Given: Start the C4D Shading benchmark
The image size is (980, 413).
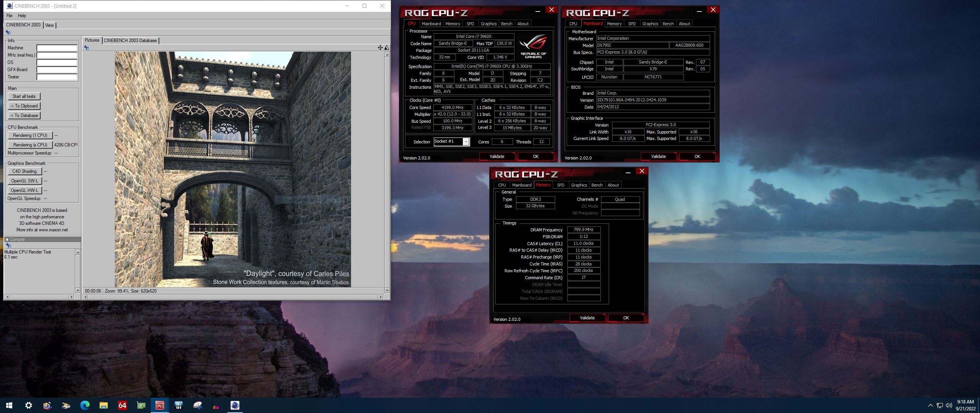Looking at the screenshot, I should 24,171.
